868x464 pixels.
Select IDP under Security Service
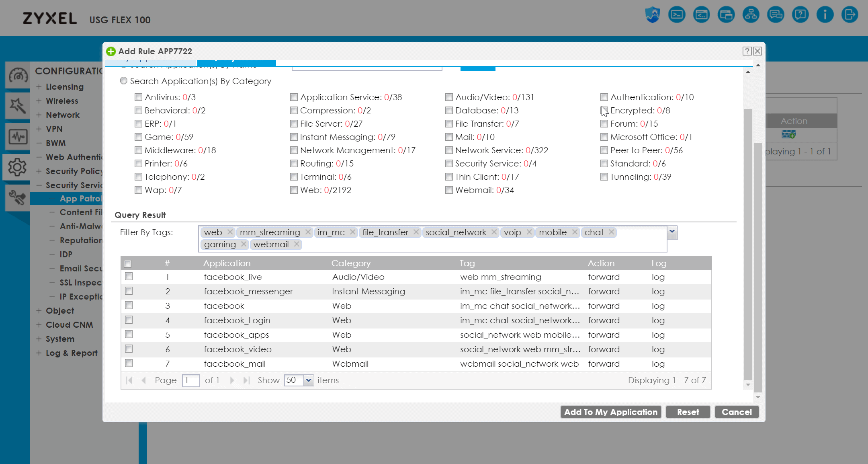coord(66,255)
